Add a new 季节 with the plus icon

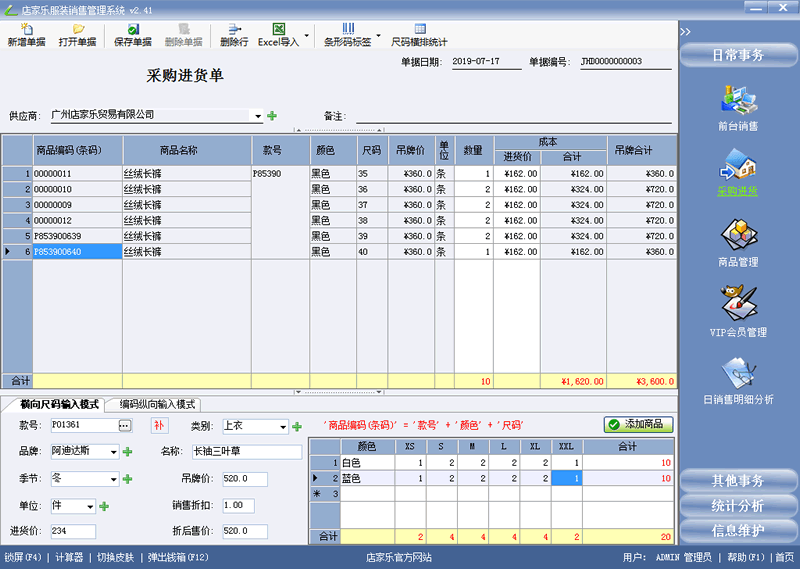(128, 479)
